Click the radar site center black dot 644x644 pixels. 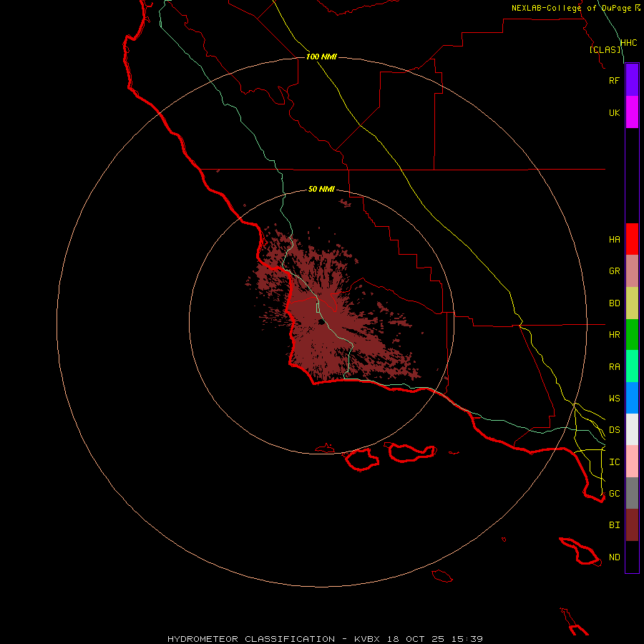pos(321,323)
